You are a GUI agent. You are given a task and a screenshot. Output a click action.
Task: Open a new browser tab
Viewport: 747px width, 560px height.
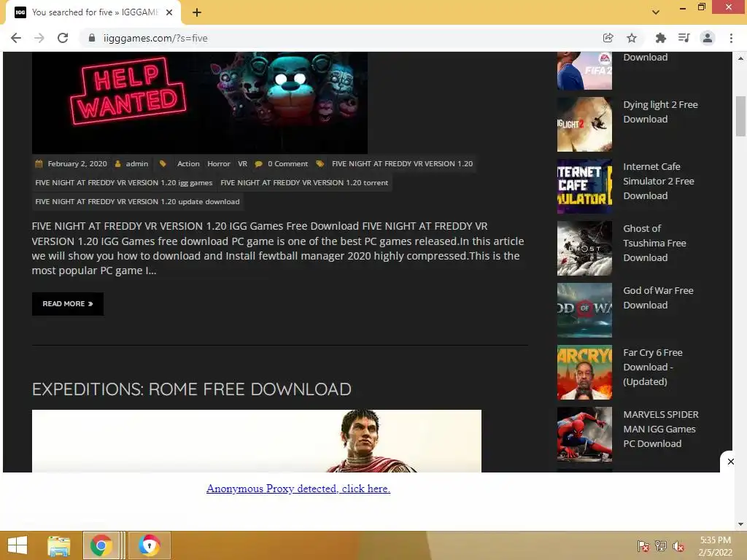click(x=197, y=12)
